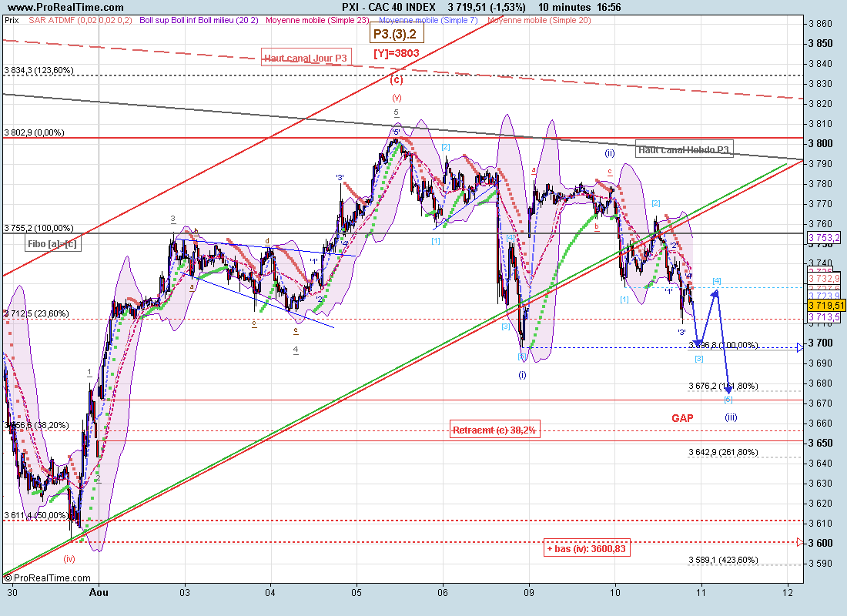
Task: Select the 3 802,9 (0,00%) Fibonacci level label
Action: point(34,132)
